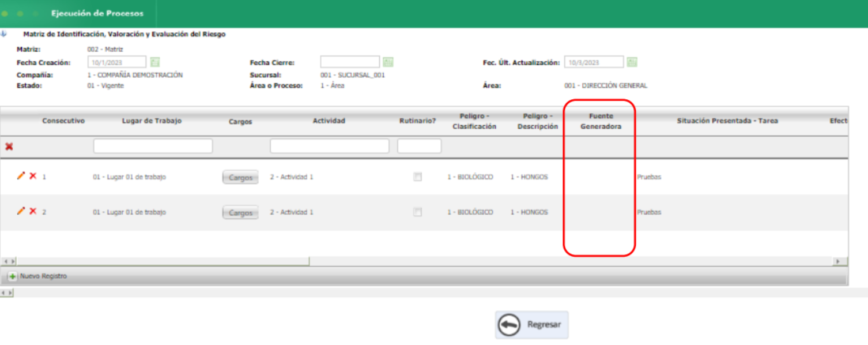
Task: Click '2 - Actividad 1' in row 2
Action: point(292,212)
